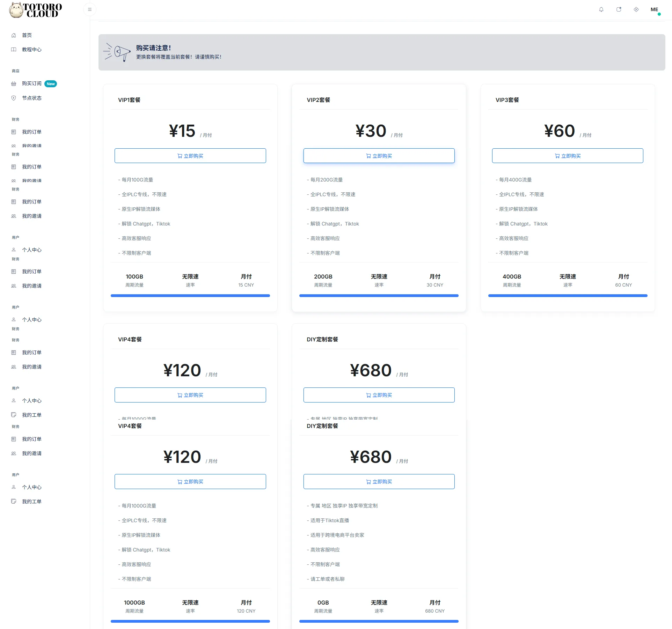The height and width of the screenshot is (629, 672).
Task: Click the basket icon beside 购买订阅
Action: coord(14,84)
